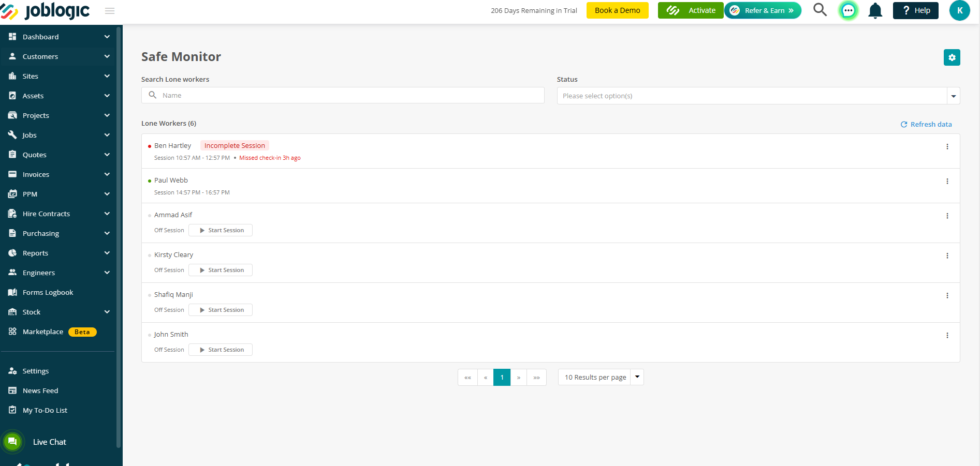Expand the Customers menu chevron
Image resolution: width=980 pixels, height=466 pixels.
[x=107, y=56]
